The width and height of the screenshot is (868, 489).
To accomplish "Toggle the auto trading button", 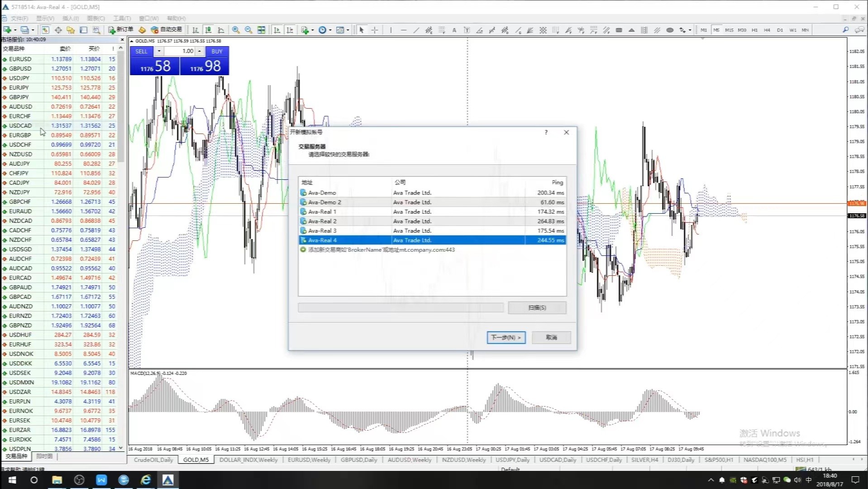I will pyautogui.click(x=167, y=30).
